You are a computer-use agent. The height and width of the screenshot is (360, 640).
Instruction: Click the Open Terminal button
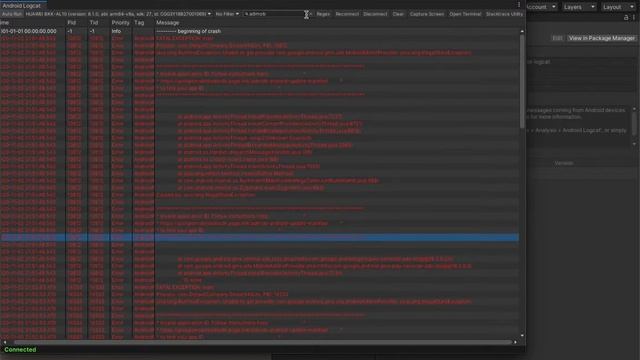pyautogui.click(x=465, y=14)
